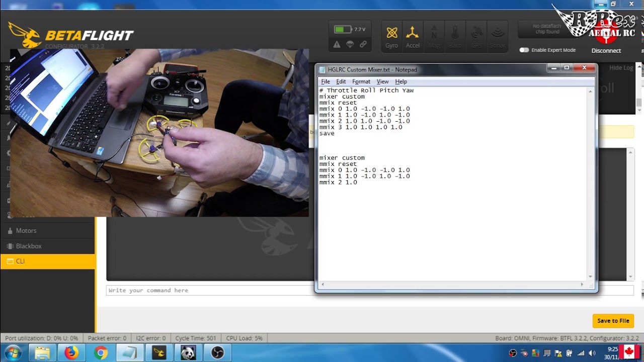644x362 pixels.
Task: Click the Baro sensor icon
Action: 455,37
